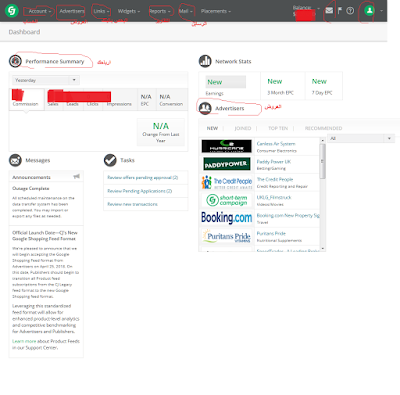Select the 3 Month EPC stat
Image resolution: width=400 pixels, height=395 pixels.
tap(282, 86)
